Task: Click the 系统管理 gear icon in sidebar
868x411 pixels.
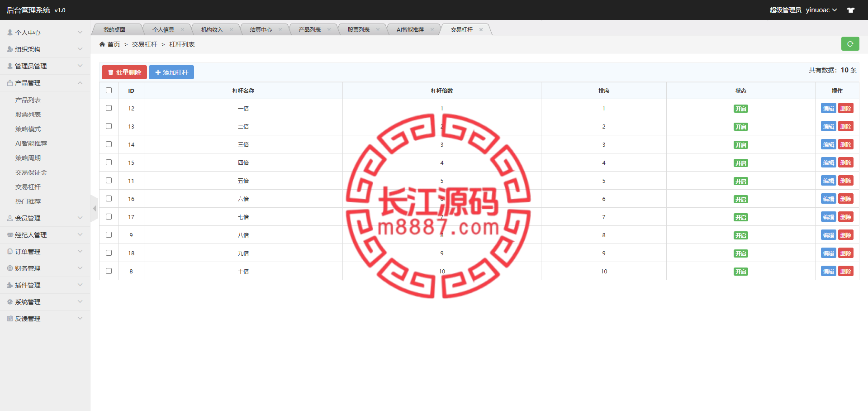Action: pyautogui.click(x=10, y=302)
